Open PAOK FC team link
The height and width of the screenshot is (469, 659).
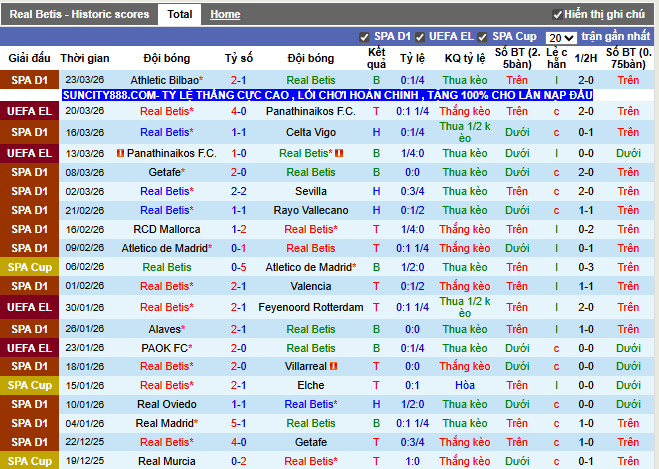[167, 348]
